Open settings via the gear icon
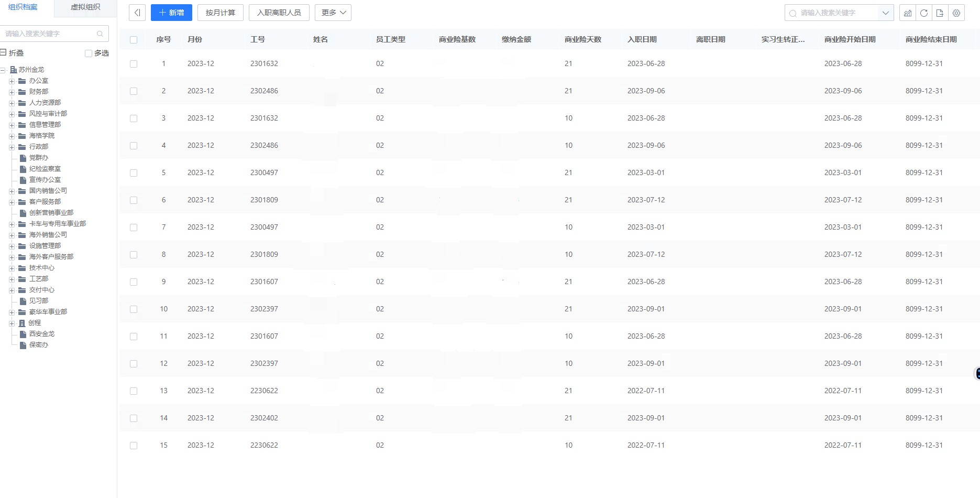 957,13
